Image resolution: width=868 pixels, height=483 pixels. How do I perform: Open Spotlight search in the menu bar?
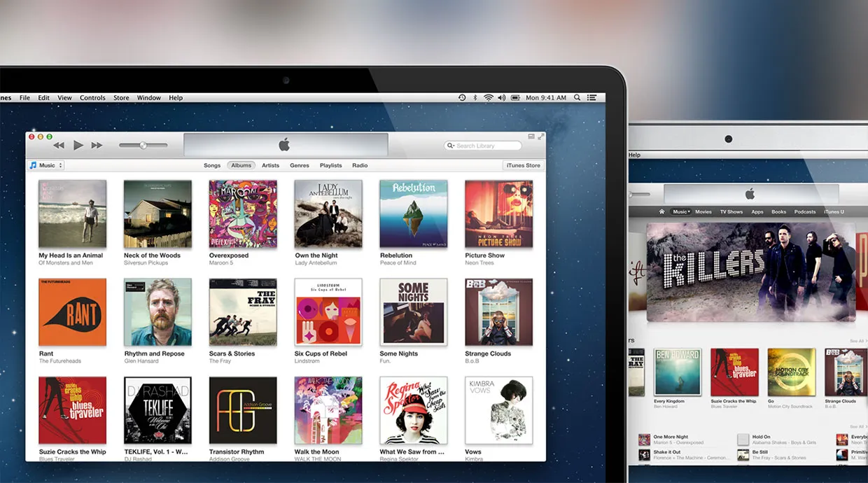(x=577, y=98)
